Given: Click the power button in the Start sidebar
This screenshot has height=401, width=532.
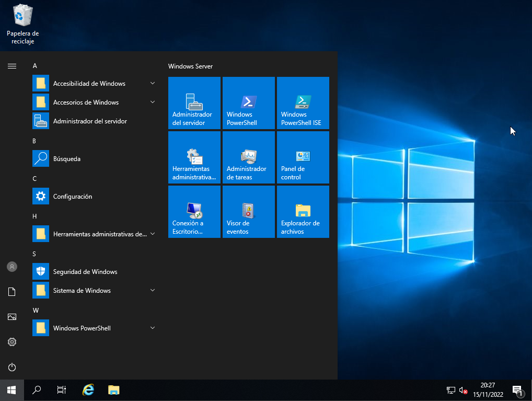Looking at the screenshot, I should (12, 367).
